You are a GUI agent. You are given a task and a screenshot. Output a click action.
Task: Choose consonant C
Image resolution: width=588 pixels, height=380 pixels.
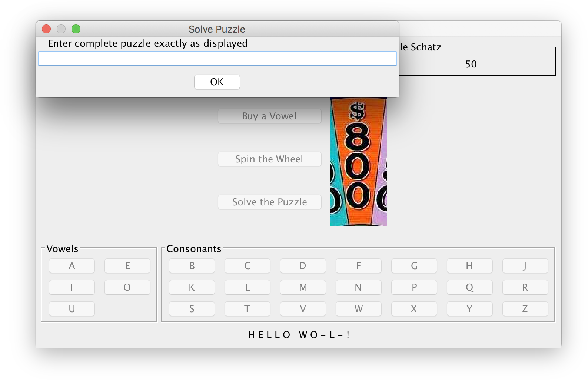[248, 266]
